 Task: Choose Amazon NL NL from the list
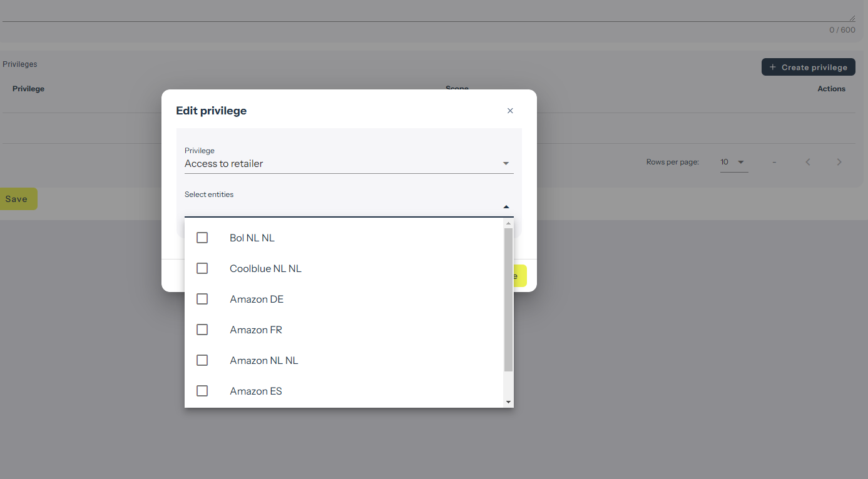tap(263, 360)
